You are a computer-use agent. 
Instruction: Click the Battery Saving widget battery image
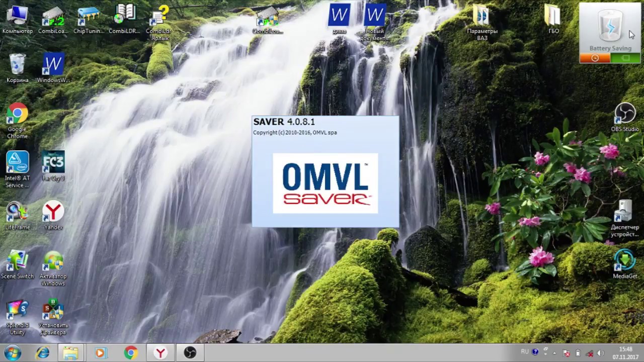610,25
